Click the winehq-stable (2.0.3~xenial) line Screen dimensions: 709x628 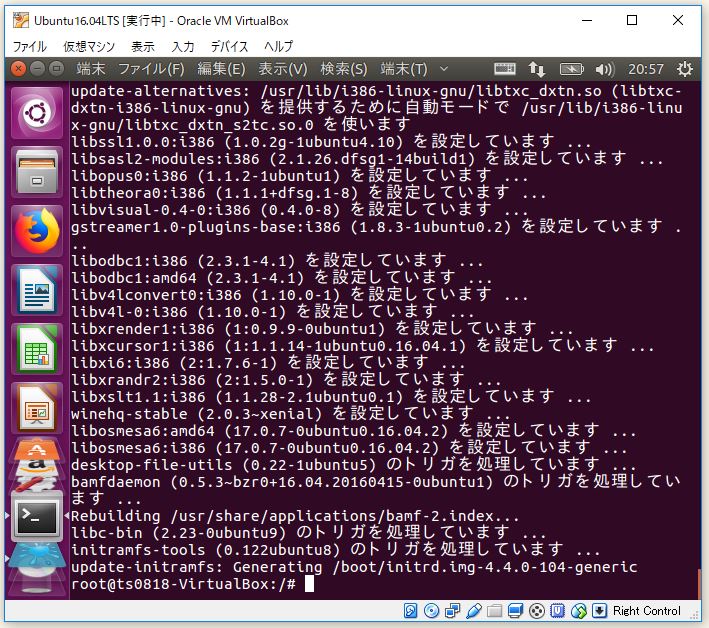click(x=290, y=414)
